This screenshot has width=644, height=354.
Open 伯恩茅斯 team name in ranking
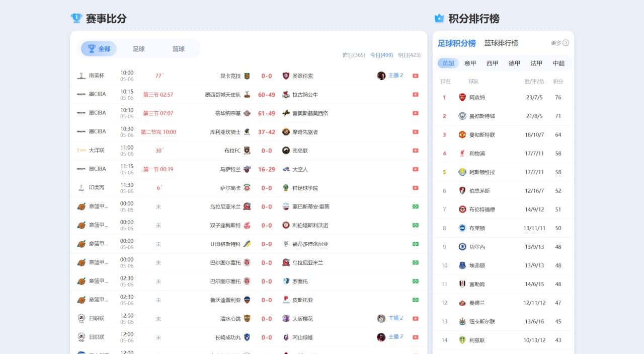click(479, 191)
